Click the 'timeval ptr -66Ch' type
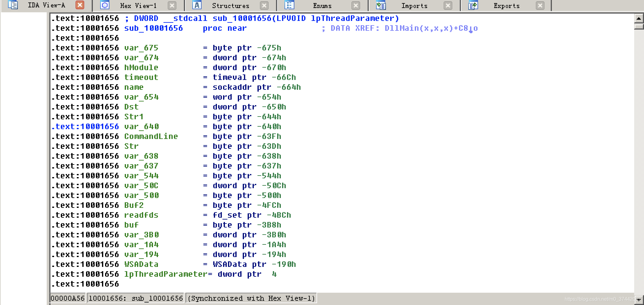644x305 pixels. (x=254, y=77)
